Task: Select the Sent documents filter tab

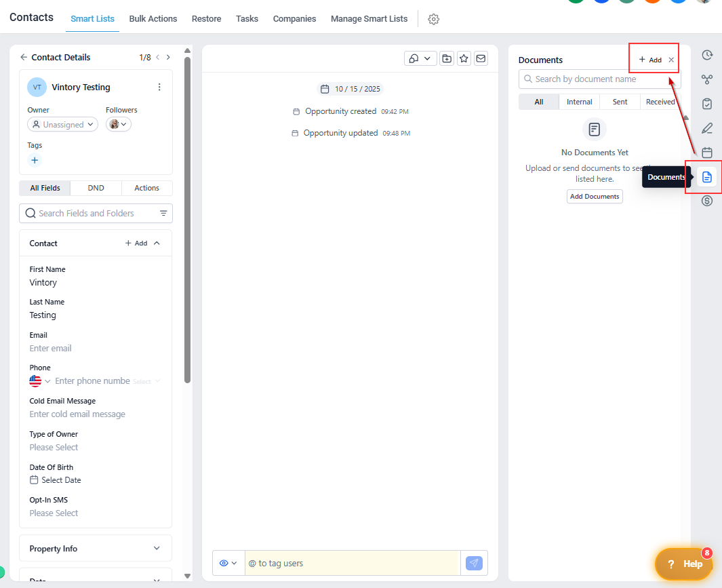Action: coord(620,102)
